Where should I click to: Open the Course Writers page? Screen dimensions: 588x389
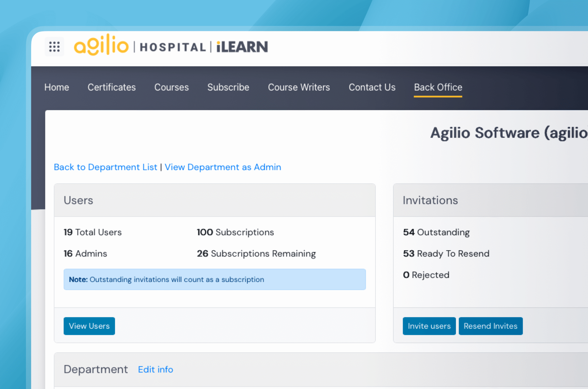(299, 87)
